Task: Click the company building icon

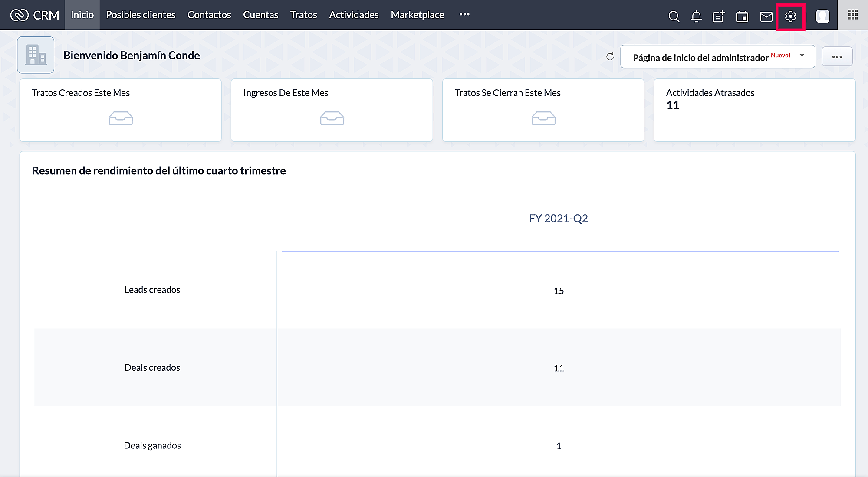Action: point(36,55)
